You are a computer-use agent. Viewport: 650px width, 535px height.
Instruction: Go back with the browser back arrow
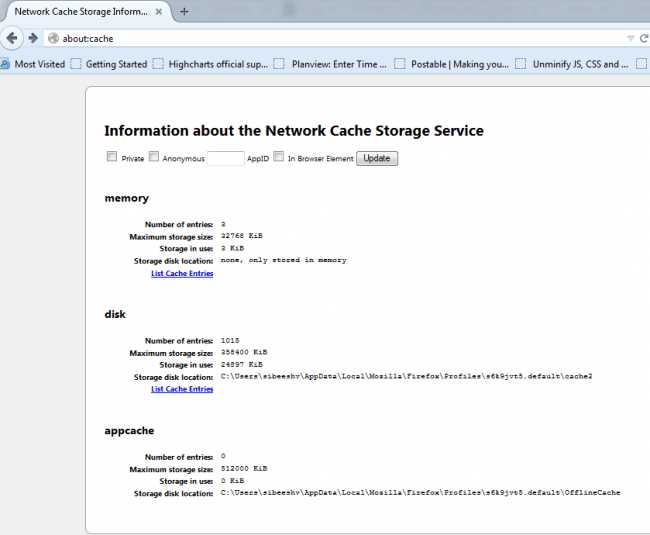click(x=12, y=38)
